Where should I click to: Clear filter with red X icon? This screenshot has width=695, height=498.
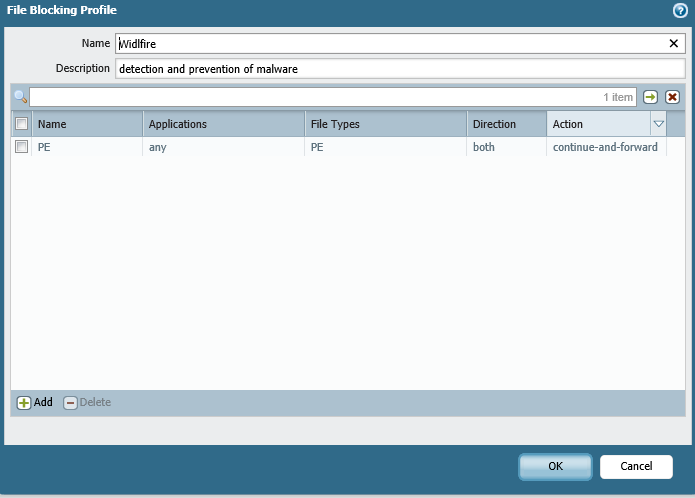pyautogui.click(x=672, y=97)
